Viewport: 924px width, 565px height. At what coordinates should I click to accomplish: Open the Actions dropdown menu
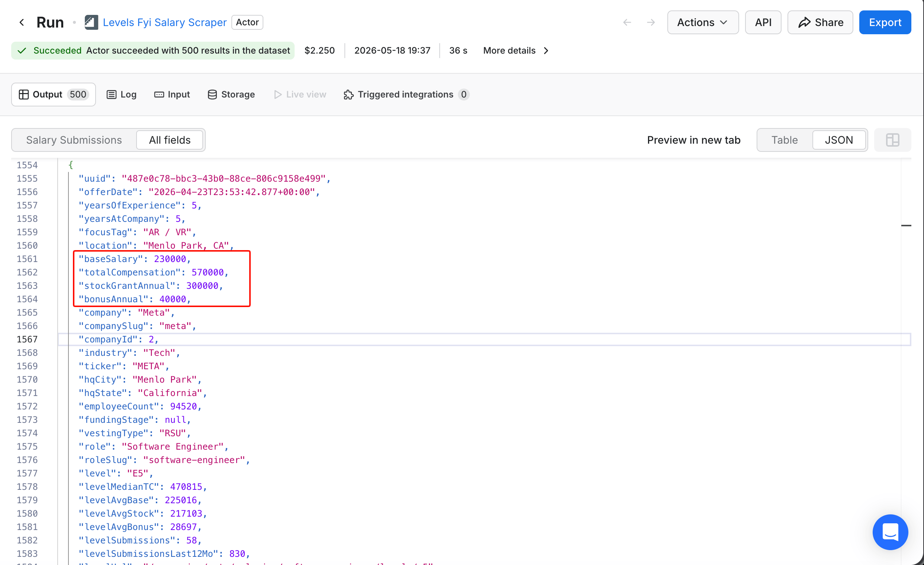coord(703,22)
